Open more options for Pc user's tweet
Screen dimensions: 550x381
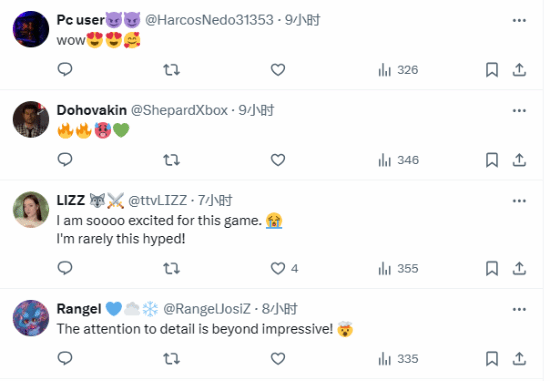[x=519, y=20]
